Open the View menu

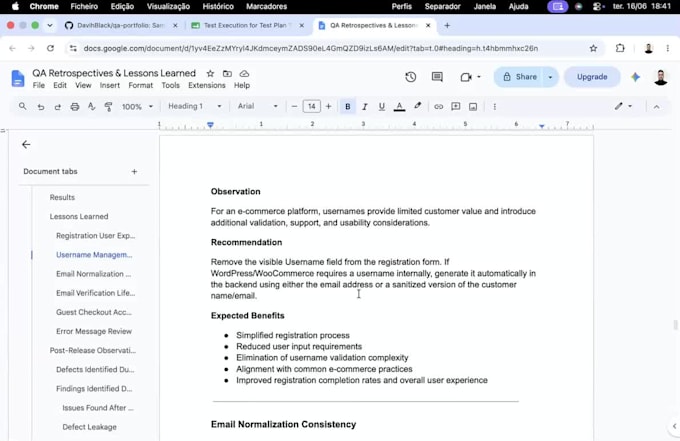(83, 85)
